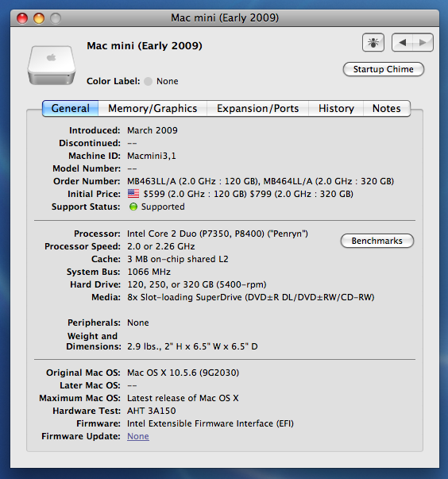Screen dimensions: 448x479
Task: Click the bold Mac mini (Early 2009) heading
Action: click(x=145, y=46)
